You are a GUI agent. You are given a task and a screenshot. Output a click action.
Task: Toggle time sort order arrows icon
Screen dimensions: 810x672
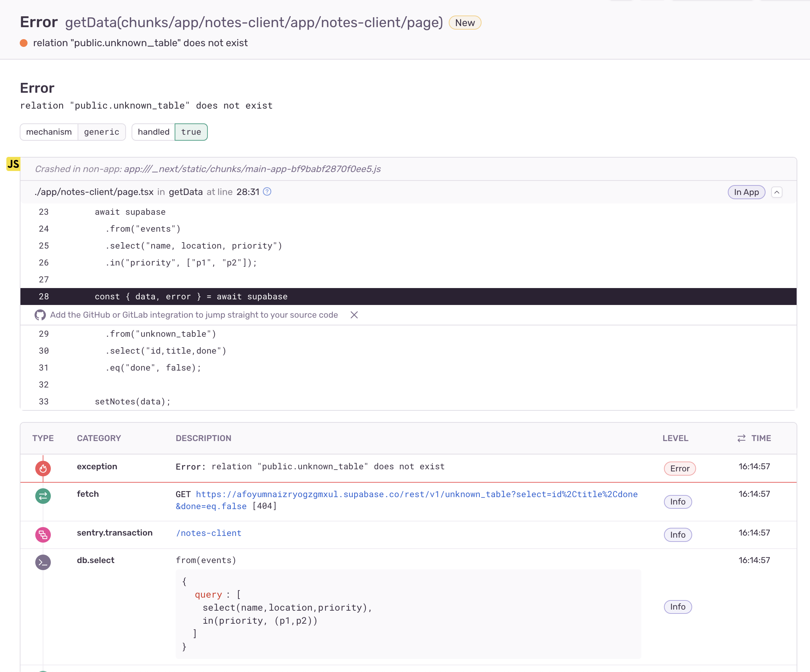click(741, 438)
